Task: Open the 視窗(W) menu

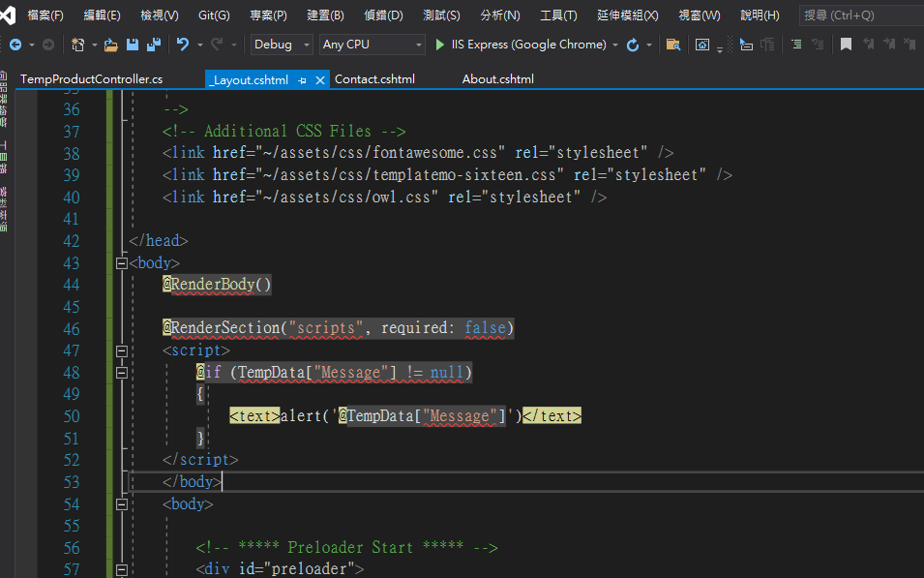Action: (699, 15)
